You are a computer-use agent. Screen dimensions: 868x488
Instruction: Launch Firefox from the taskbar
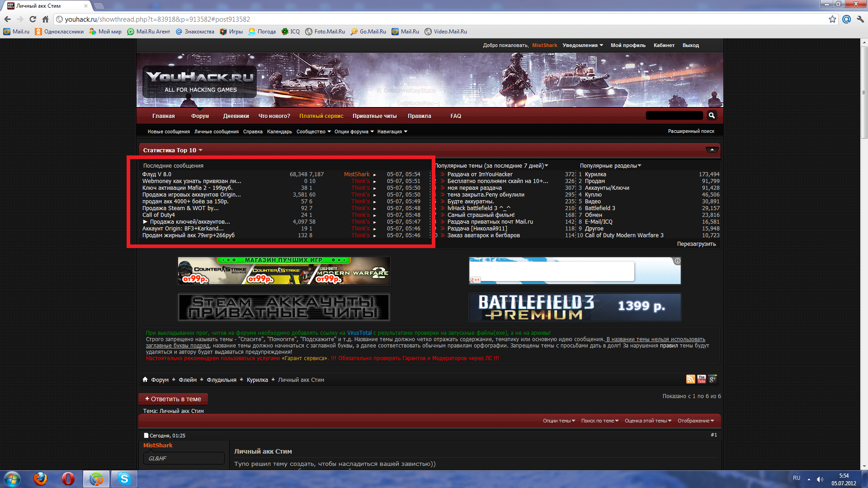[x=40, y=479]
